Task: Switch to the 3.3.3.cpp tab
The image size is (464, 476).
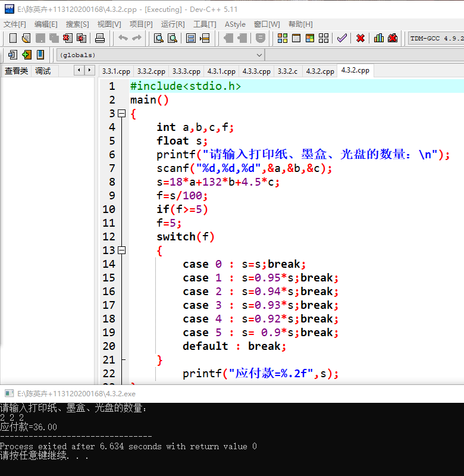Action: tap(186, 71)
